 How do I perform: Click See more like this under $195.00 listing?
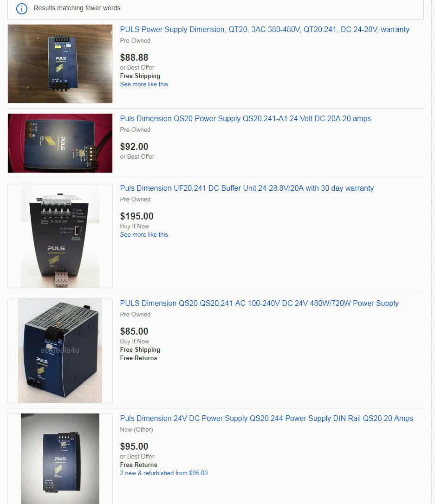144,235
